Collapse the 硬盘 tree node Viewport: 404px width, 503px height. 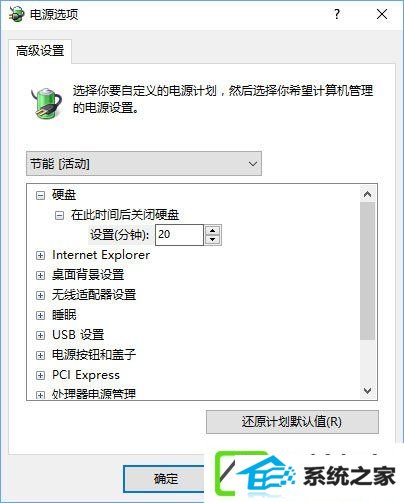point(40,195)
